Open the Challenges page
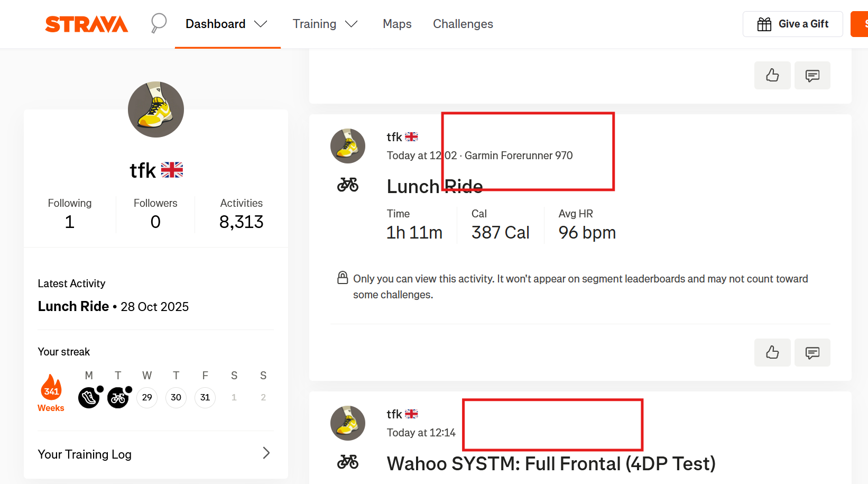Viewport: 868px width, 484px height. tap(463, 24)
